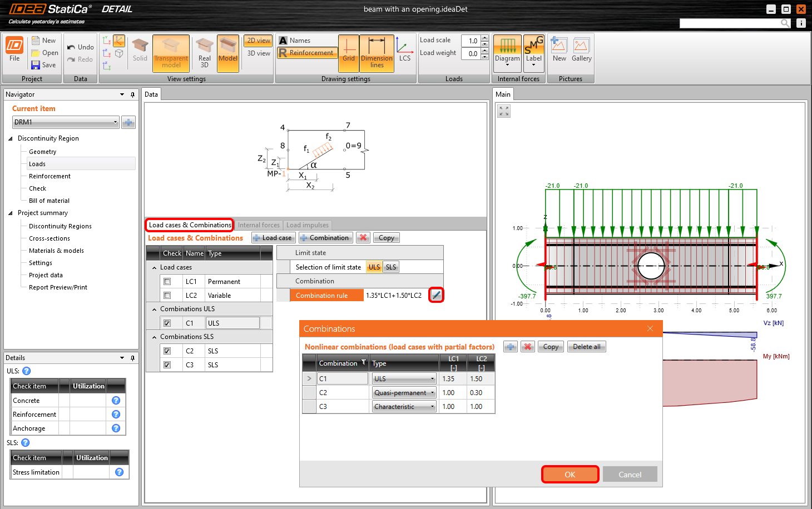Enable Transparent model display
Screen dimensions: 812x509
click(x=171, y=53)
